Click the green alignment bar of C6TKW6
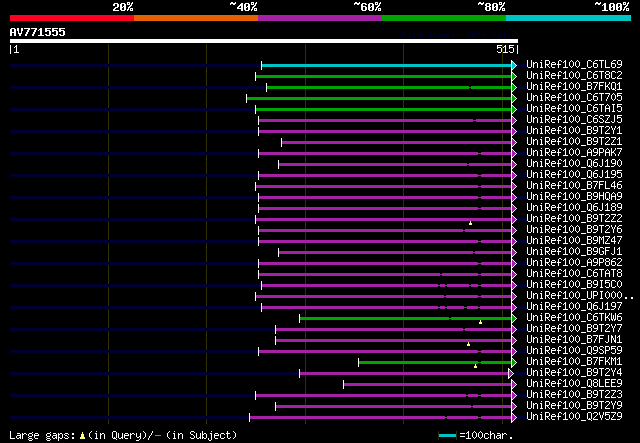Screen dimensions: 640x443 click(x=406, y=318)
